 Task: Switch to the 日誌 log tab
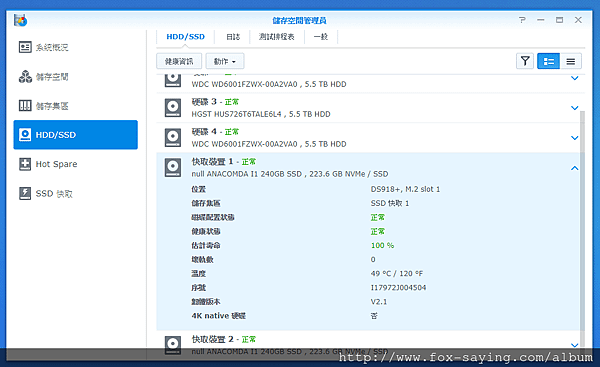point(233,37)
